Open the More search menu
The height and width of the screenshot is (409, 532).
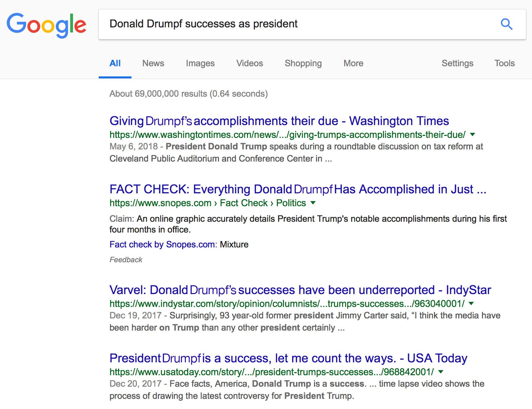[353, 63]
